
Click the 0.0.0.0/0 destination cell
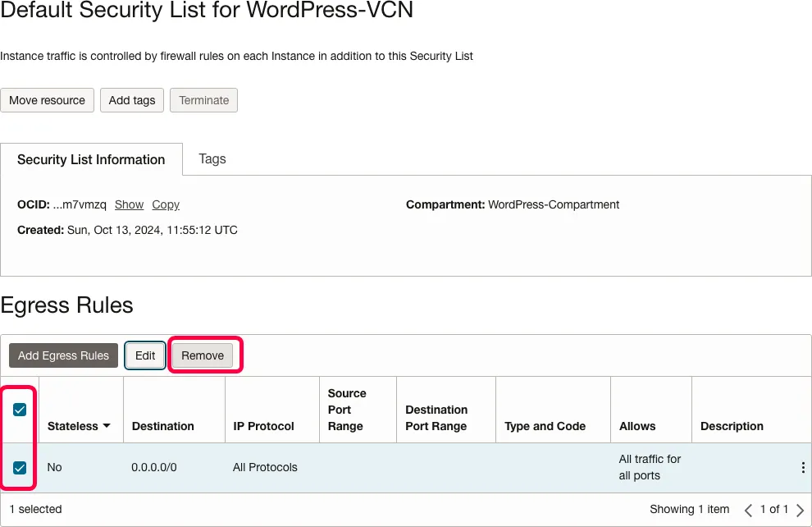coord(154,468)
